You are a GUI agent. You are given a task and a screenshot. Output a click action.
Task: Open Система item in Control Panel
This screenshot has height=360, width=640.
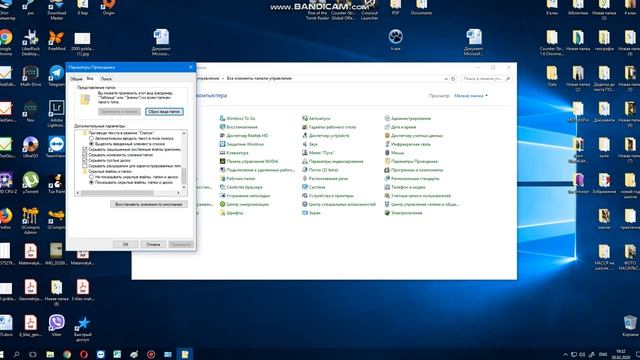pyautogui.click(x=314, y=187)
